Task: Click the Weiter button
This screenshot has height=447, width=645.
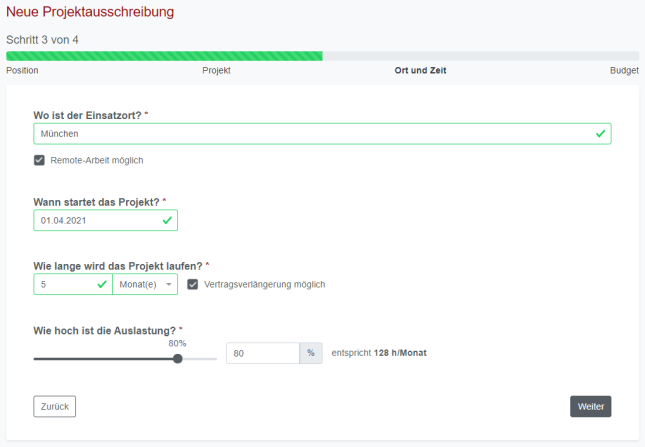Action: pyautogui.click(x=590, y=406)
